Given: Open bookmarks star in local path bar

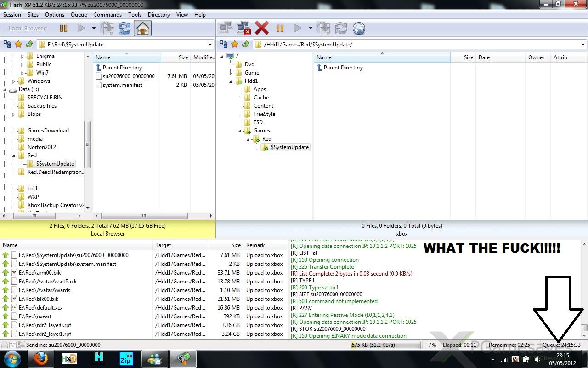Looking at the screenshot, I should tap(18, 45).
